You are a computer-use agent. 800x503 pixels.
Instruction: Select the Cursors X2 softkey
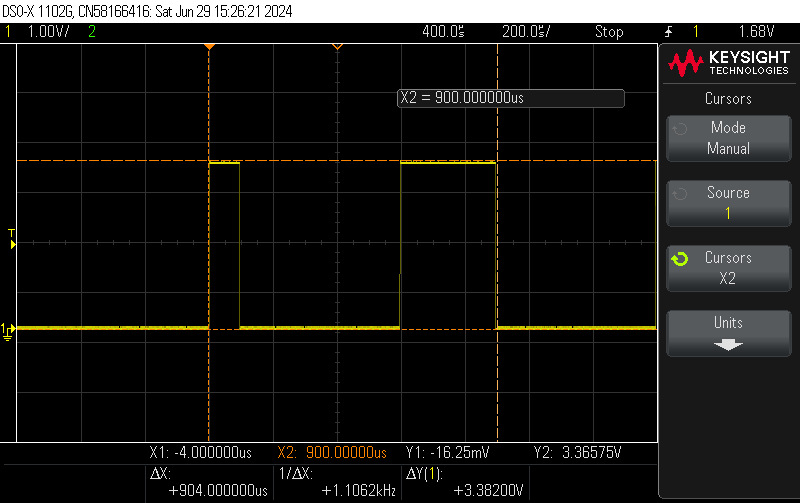pyautogui.click(x=729, y=268)
